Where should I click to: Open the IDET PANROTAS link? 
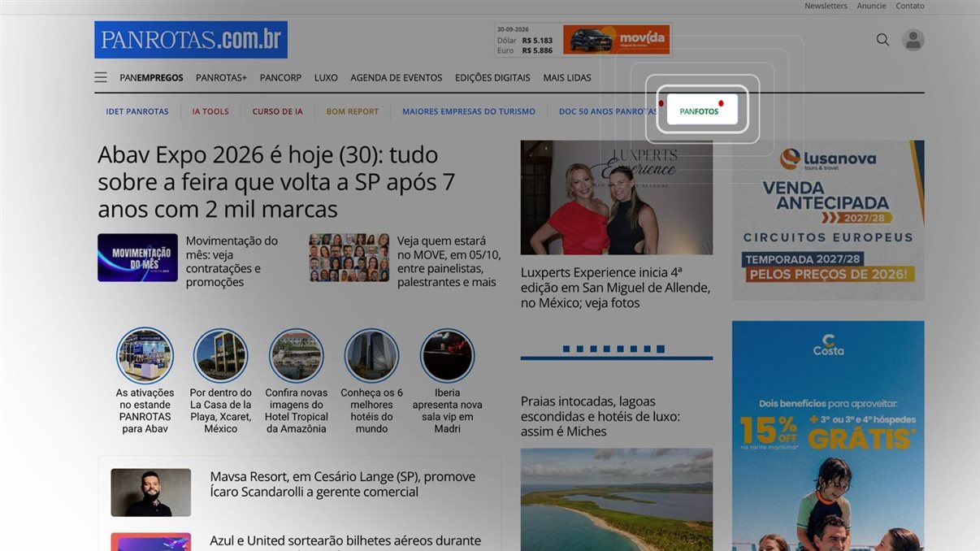coord(137,111)
